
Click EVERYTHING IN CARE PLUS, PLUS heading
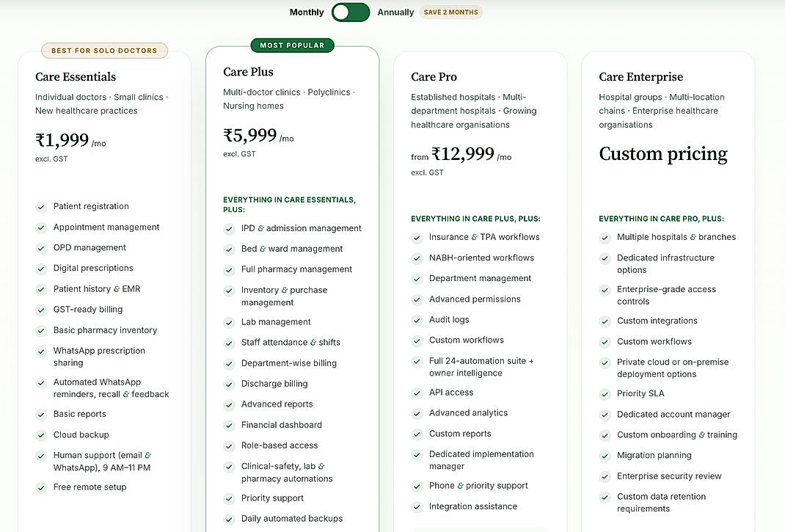475,219
